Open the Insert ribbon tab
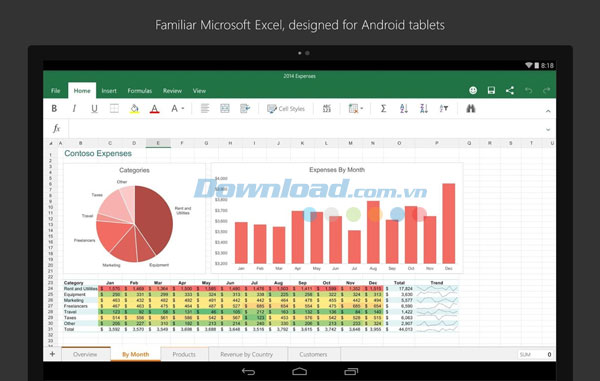Viewport: 600px width, 381px height. point(109,91)
